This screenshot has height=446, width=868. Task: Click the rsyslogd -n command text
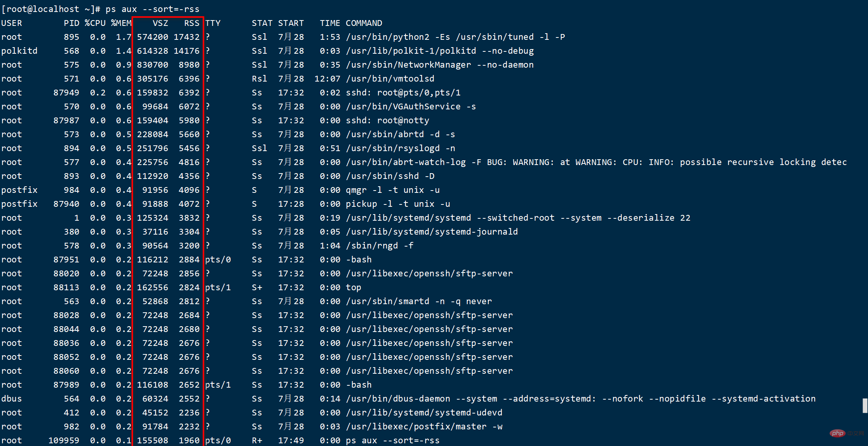[x=400, y=148]
